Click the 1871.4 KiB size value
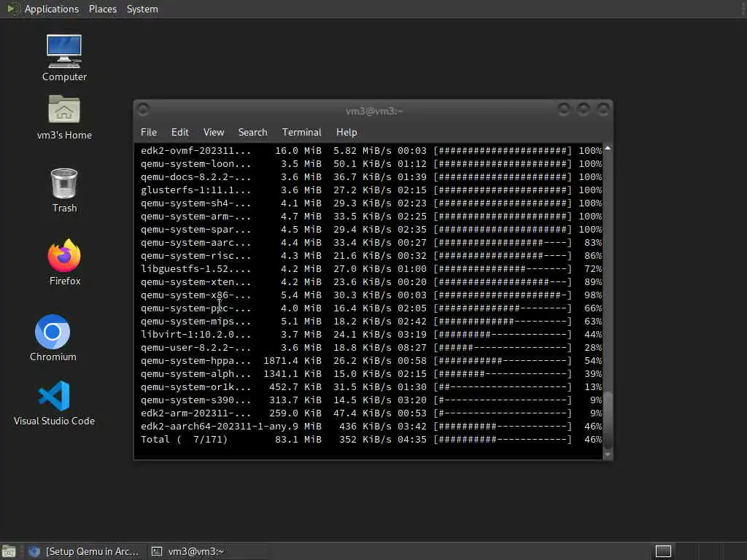This screenshot has width=747, height=560. 293,361
